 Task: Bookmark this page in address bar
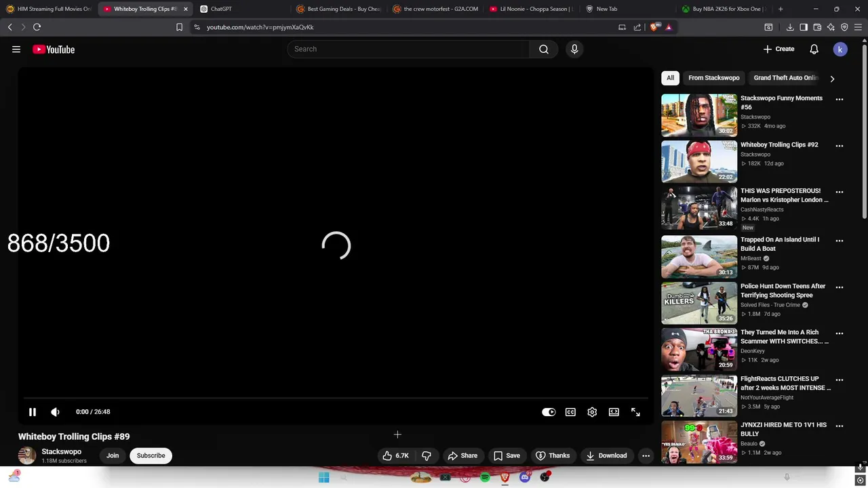[x=179, y=27]
